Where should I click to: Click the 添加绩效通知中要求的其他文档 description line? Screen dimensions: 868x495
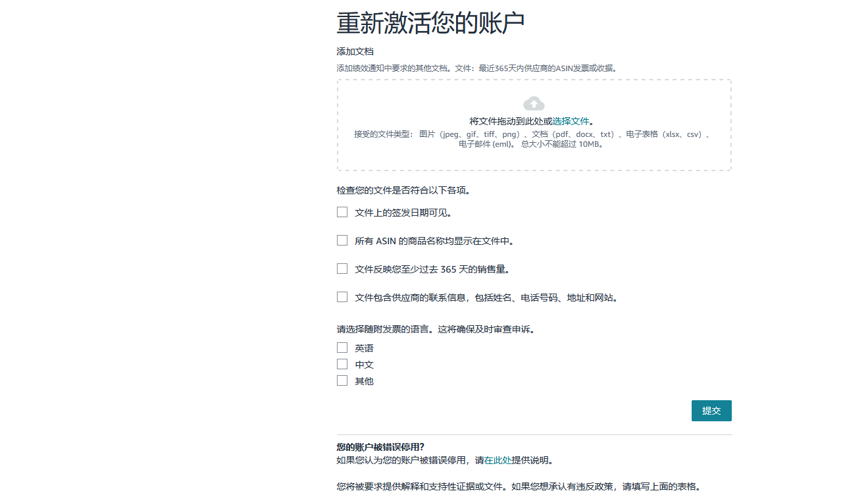[476, 68]
